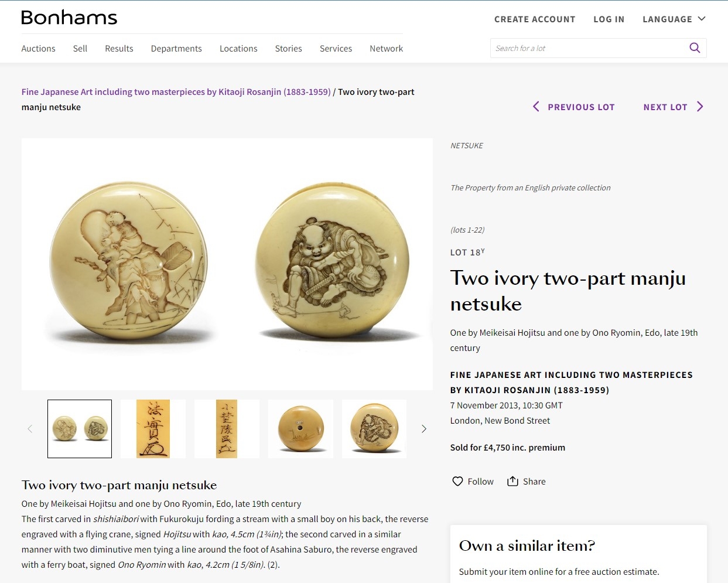Open the Auctions menu
This screenshot has width=728, height=583.
pos(38,49)
